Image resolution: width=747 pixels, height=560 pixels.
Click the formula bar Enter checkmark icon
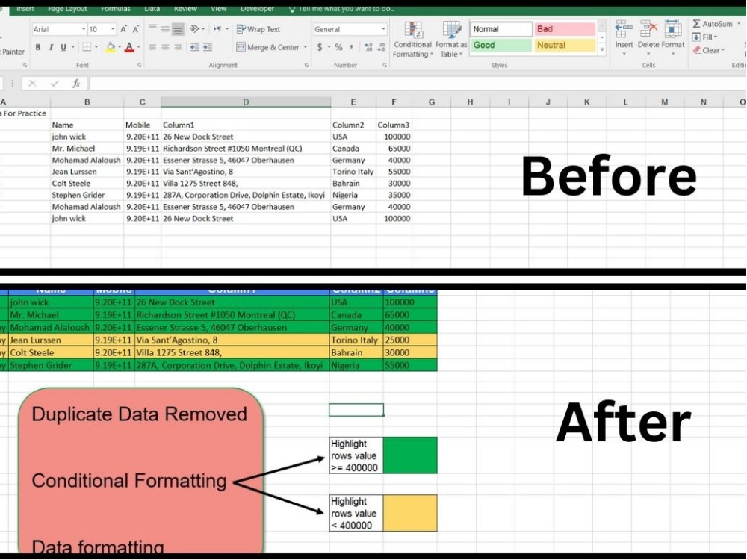pyautogui.click(x=55, y=84)
